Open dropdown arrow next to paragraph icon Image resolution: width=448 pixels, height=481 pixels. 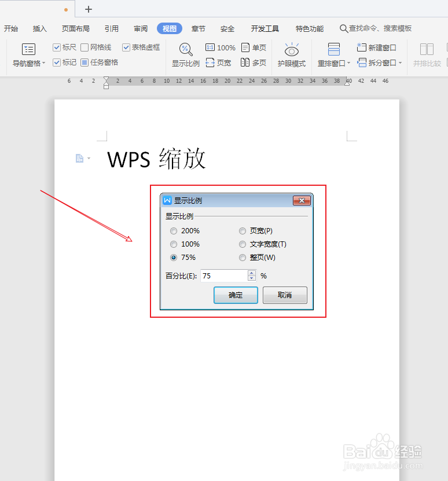click(89, 158)
